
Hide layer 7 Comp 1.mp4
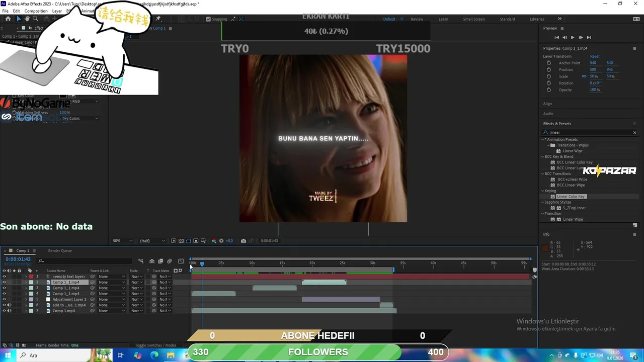click(x=5, y=311)
